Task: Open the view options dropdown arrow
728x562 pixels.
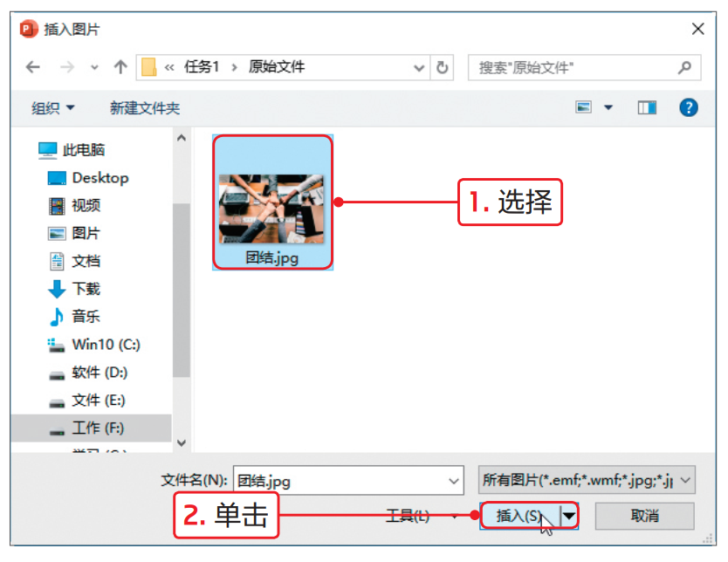Action: coord(608,107)
